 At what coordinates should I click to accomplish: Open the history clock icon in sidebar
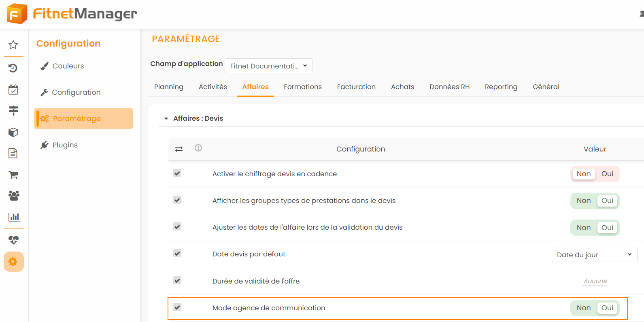click(13, 68)
